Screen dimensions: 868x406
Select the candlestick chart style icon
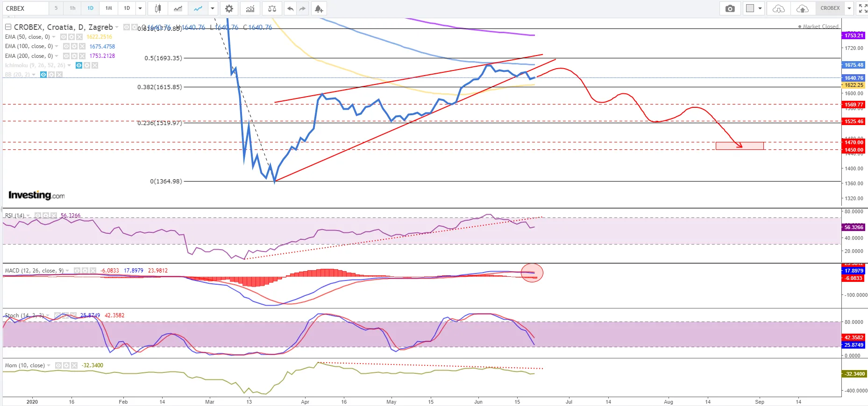pyautogui.click(x=158, y=8)
